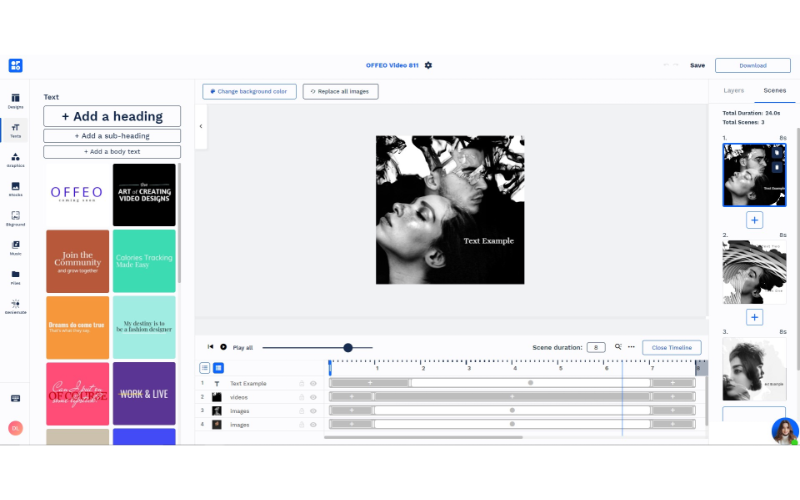Open the Music panel in sidebar
This screenshot has height=500, width=800.
click(15, 248)
